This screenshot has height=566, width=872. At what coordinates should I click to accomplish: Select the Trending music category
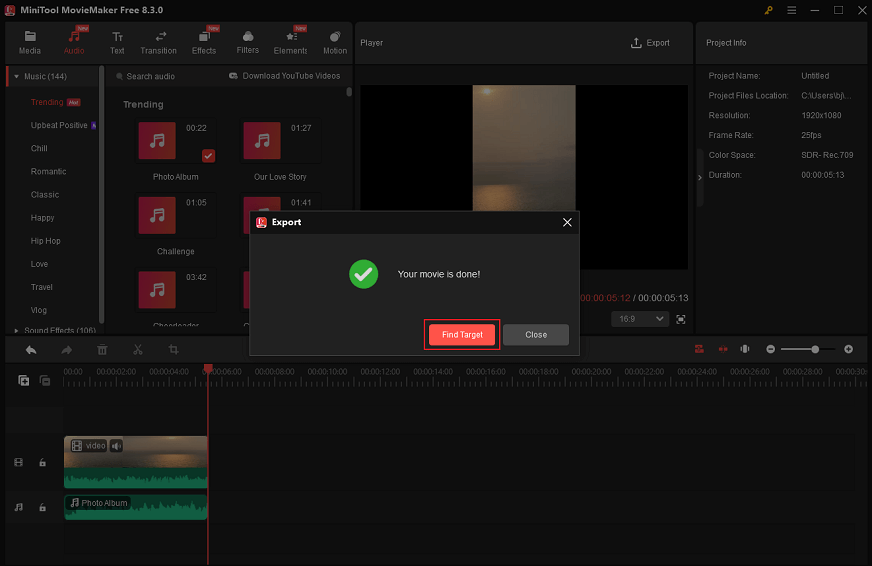pos(47,102)
